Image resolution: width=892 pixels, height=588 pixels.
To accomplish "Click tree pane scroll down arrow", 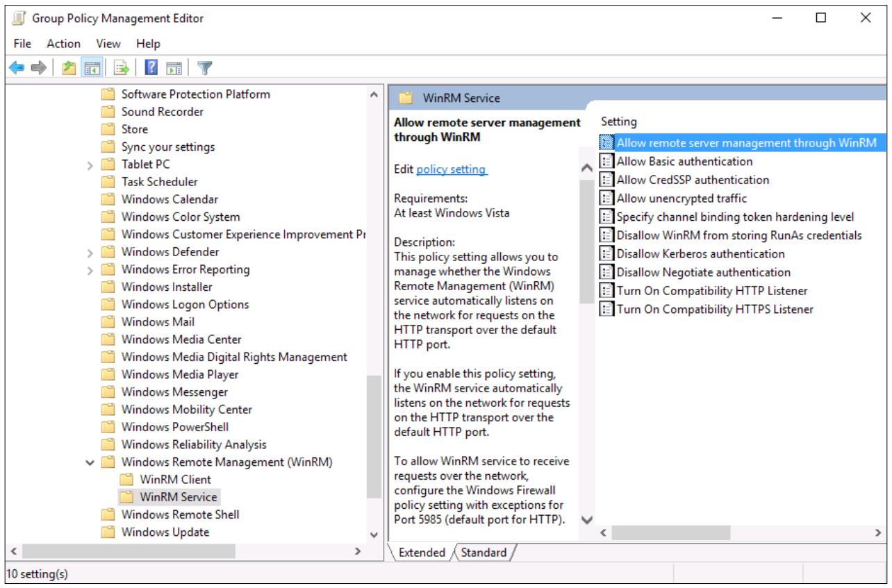I will 374,534.
